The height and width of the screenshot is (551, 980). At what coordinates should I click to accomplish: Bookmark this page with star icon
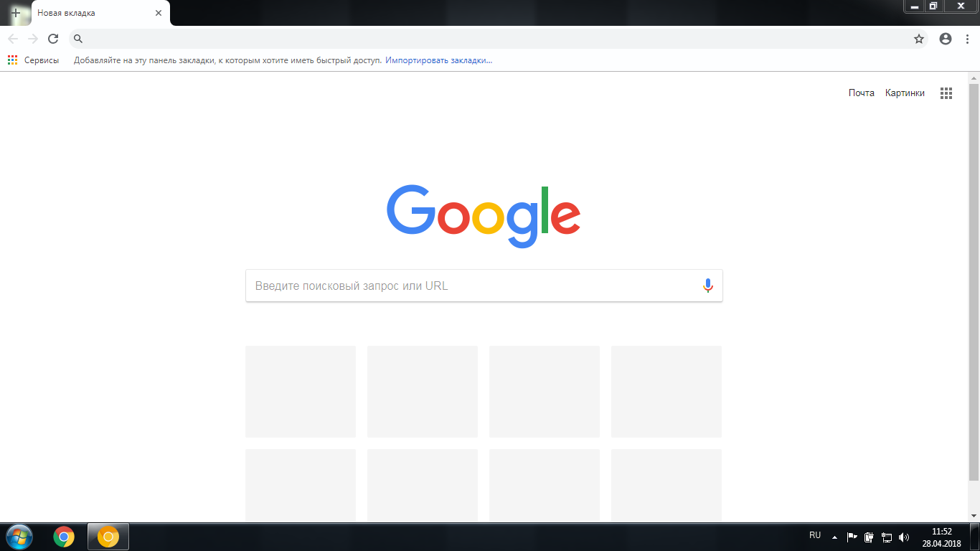(919, 39)
